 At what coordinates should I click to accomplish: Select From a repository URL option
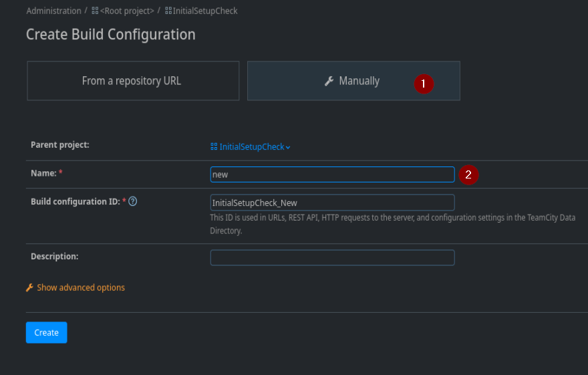click(133, 81)
